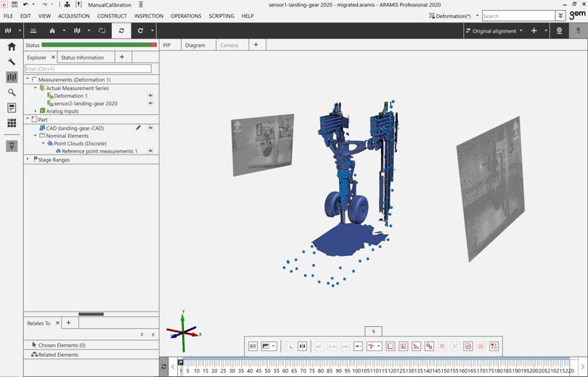Viewport: 588px width, 377px height.
Task: Select the magnifier search icon in sidebar
Action: click(12, 92)
